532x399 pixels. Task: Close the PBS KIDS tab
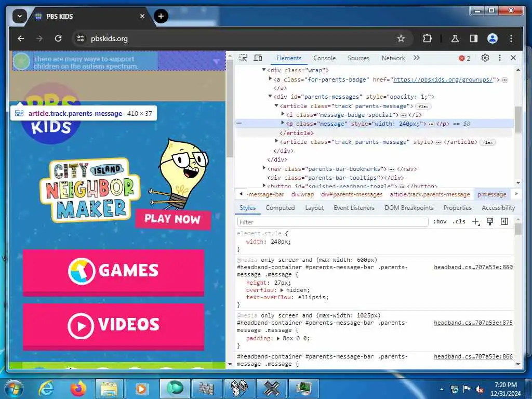142,16
